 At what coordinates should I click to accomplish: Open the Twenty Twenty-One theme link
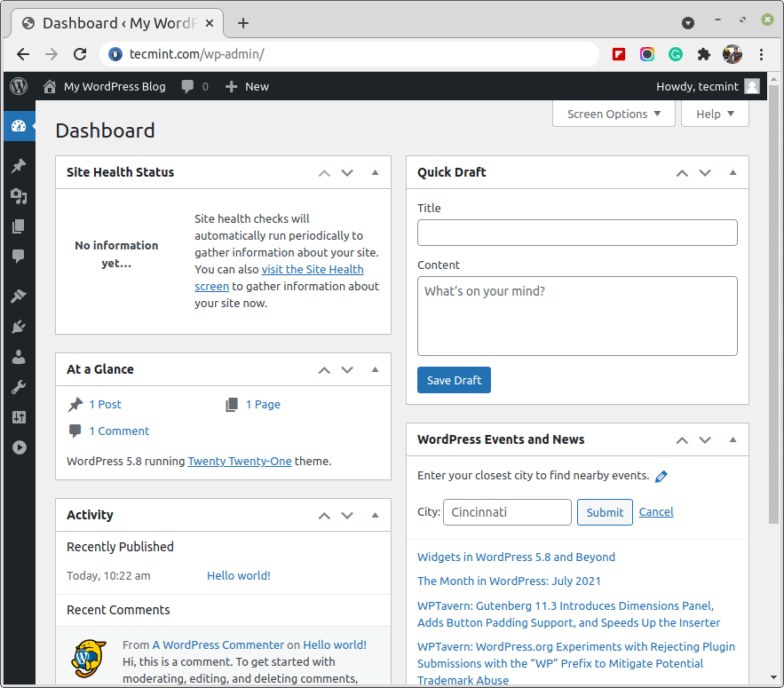(240, 461)
